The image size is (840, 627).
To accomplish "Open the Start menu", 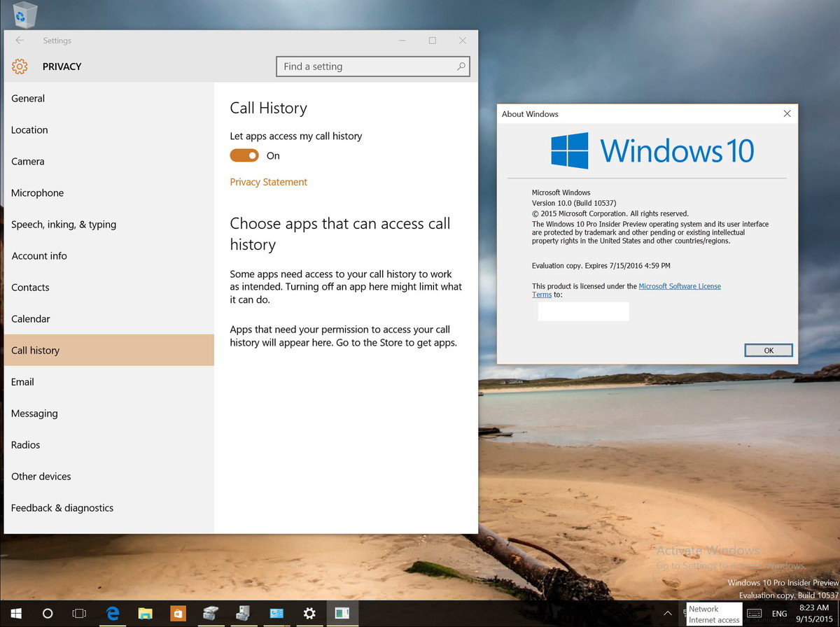I will click(x=15, y=614).
